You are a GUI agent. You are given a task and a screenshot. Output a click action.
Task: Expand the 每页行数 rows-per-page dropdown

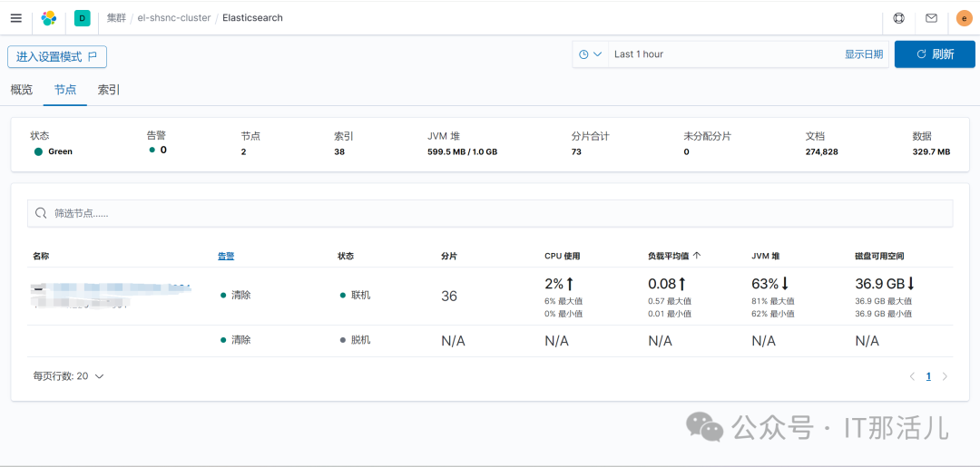68,375
